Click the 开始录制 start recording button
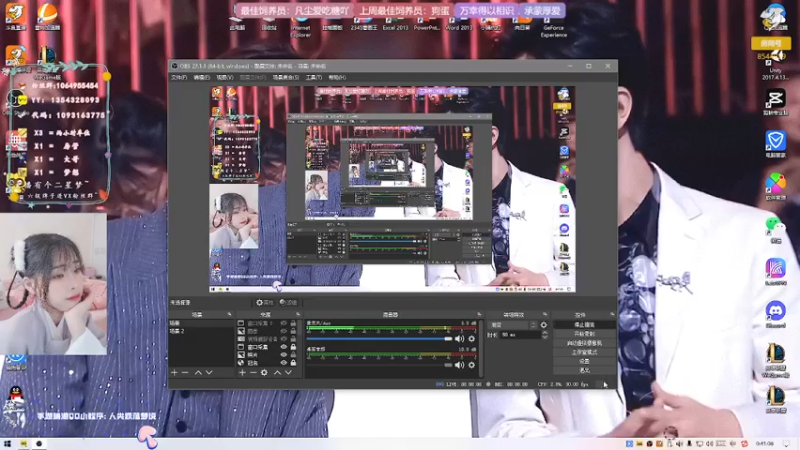This screenshot has height=450, width=800. (x=584, y=334)
